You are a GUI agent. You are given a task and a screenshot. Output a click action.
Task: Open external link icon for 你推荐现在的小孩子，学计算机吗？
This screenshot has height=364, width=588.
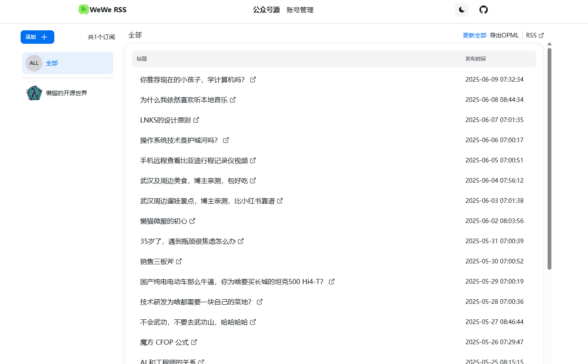[253, 80]
